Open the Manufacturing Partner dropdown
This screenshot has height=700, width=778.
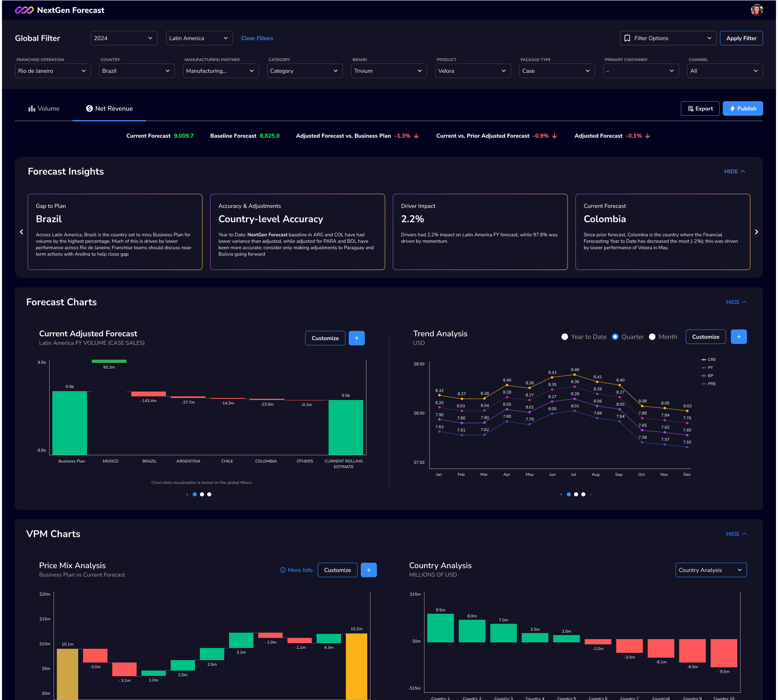(221, 71)
